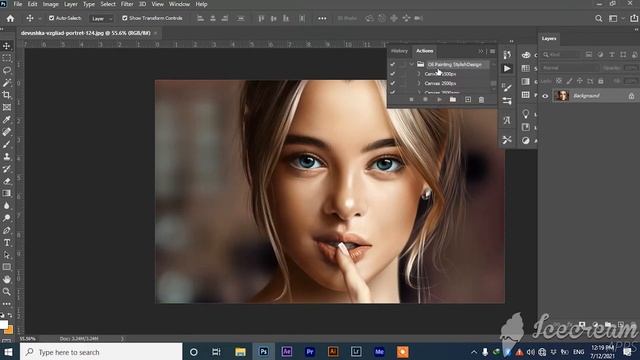Image resolution: width=640 pixels, height=360 pixels.
Task: Stop action recording button
Action: coord(411,100)
